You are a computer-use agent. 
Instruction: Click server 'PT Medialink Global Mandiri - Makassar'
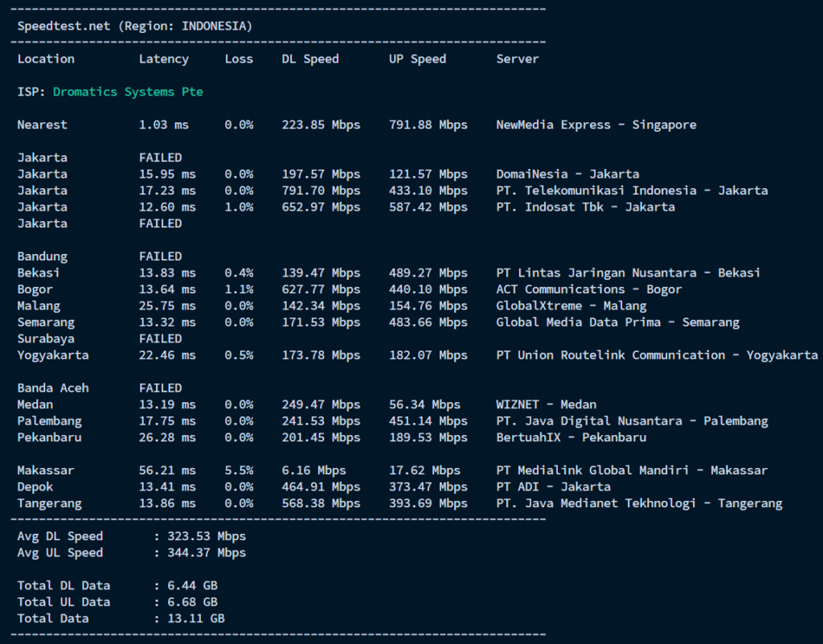[632, 471]
